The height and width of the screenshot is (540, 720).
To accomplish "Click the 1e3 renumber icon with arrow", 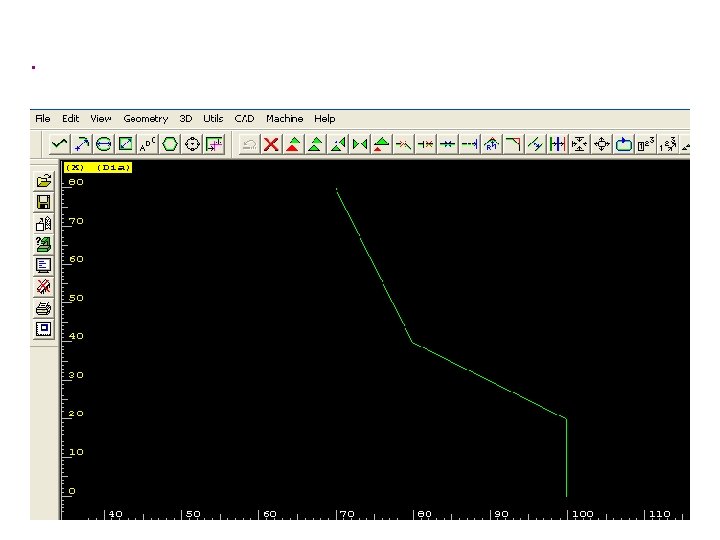I will [668, 145].
